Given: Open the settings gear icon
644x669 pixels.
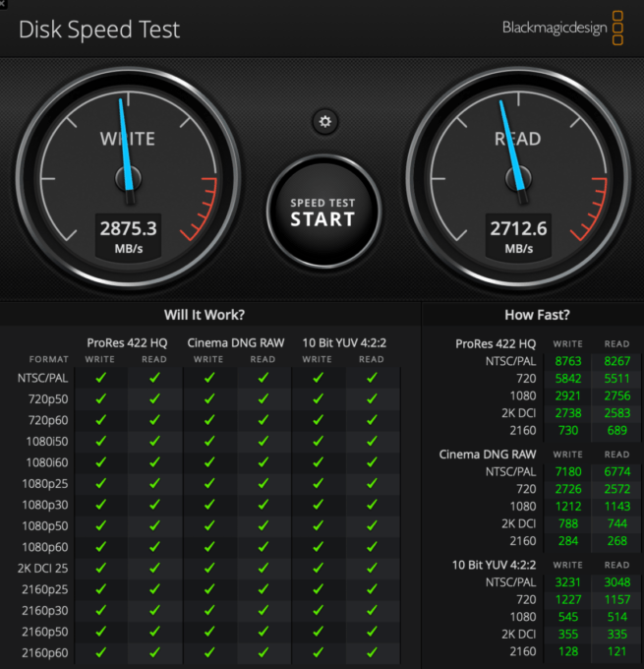Looking at the screenshot, I should 325,122.
